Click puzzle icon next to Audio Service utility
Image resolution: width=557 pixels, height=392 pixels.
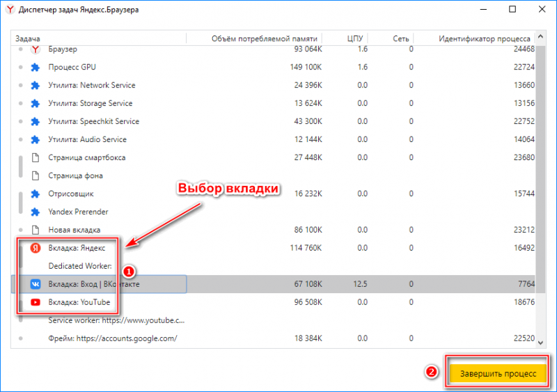36,140
